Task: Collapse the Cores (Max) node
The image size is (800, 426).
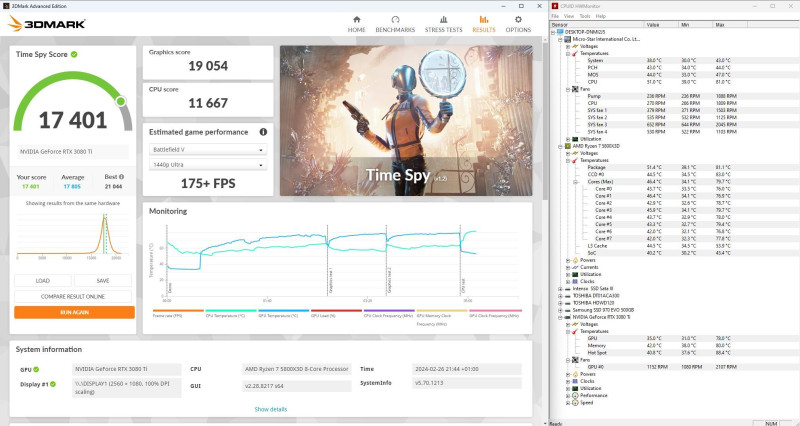Action: coord(575,182)
